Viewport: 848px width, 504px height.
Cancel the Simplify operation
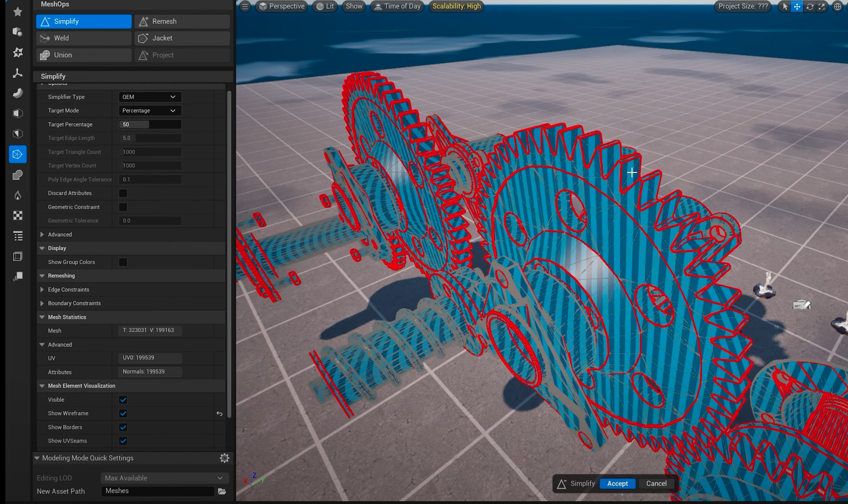pyautogui.click(x=656, y=483)
